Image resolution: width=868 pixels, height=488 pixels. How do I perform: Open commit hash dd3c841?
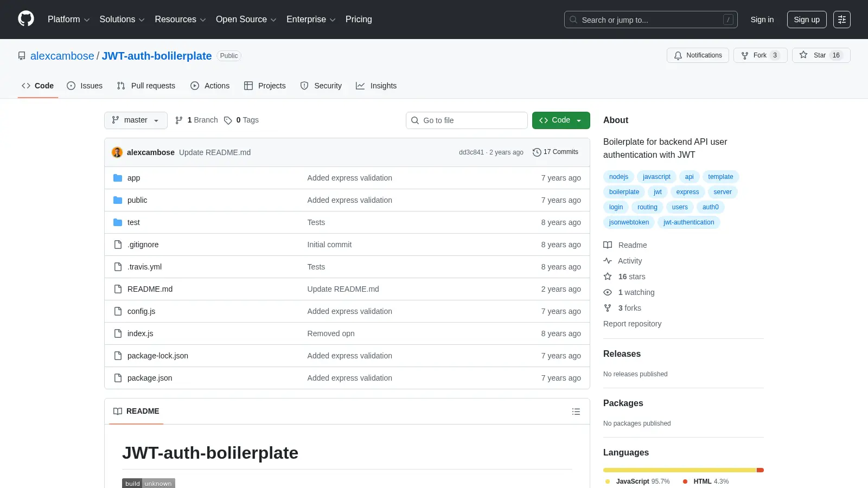tap(471, 152)
